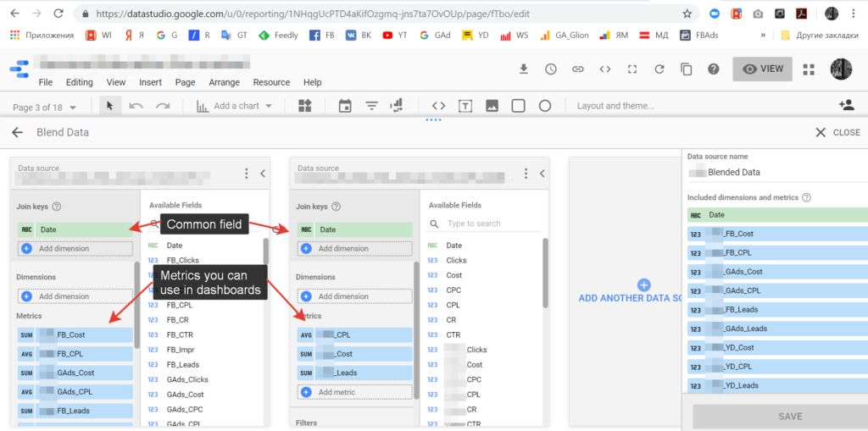Click the add people share icon

(845, 106)
